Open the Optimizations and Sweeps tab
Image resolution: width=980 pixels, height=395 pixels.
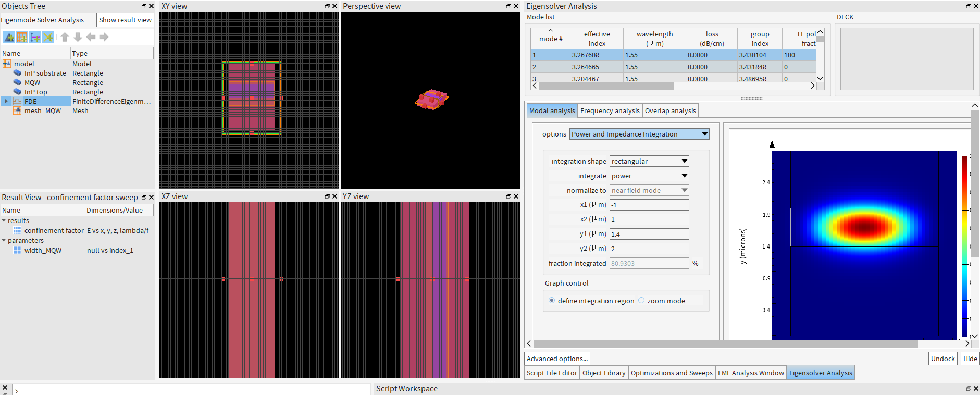671,373
